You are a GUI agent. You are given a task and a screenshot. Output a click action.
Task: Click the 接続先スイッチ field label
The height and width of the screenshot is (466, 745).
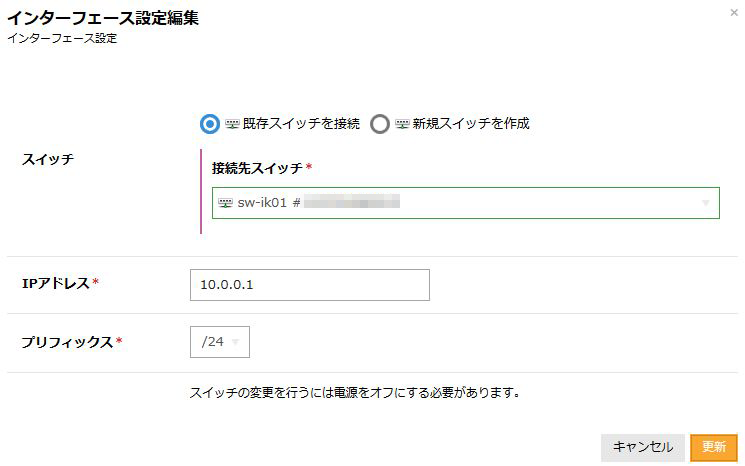[258, 166]
